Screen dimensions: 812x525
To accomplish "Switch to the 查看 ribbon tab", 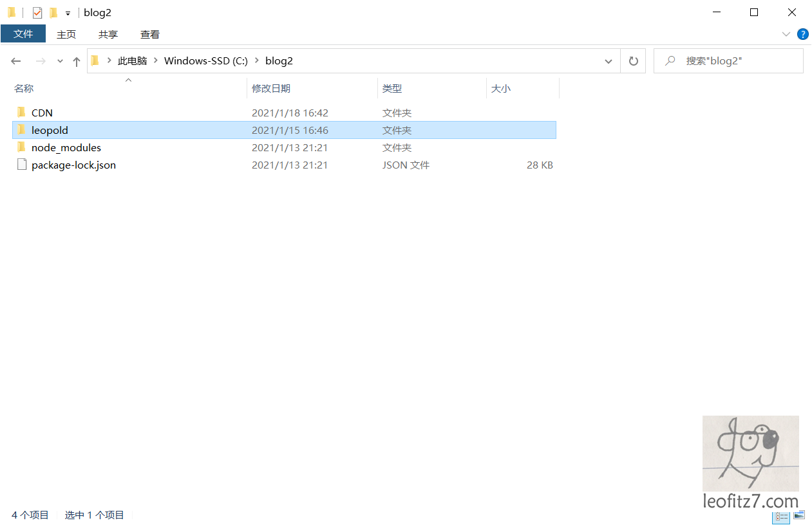I will click(x=150, y=34).
